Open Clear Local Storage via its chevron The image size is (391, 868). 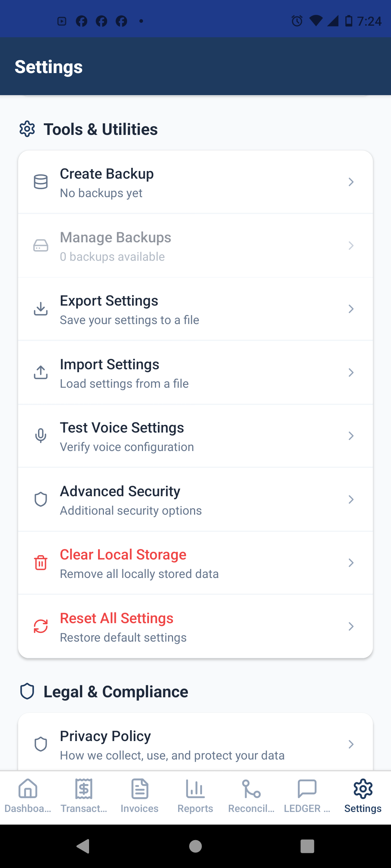[350, 563]
